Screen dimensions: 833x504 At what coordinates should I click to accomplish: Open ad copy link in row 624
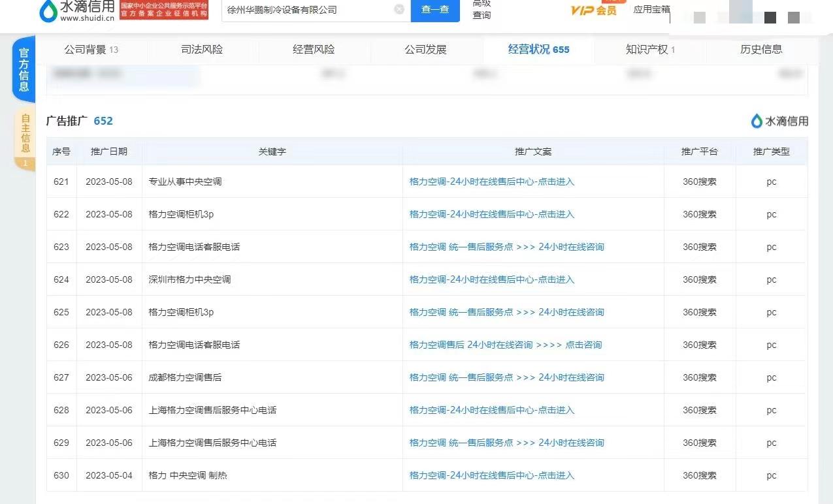coord(492,279)
